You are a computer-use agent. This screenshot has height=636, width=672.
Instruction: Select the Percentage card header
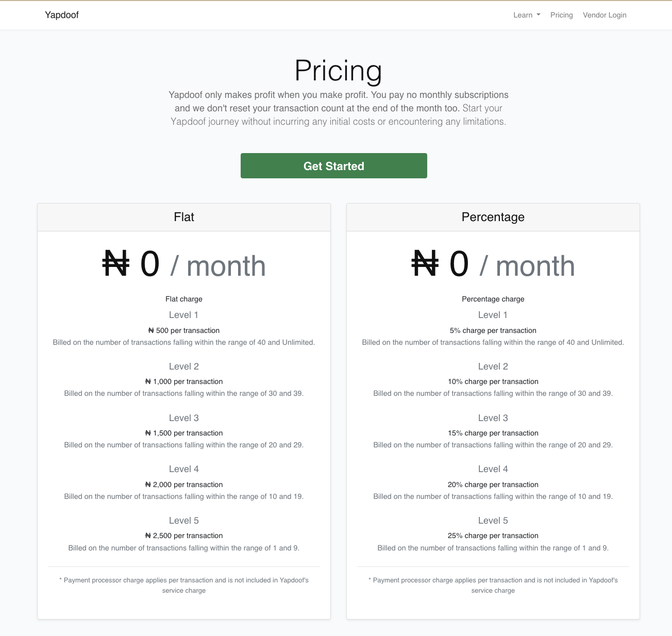click(x=493, y=217)
